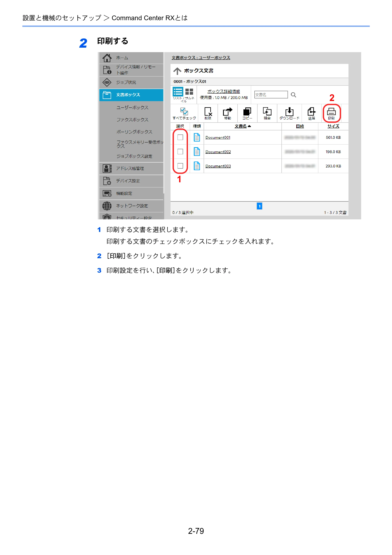Image resolution: width=392 pixels, height=555 pixels.
Task: Click the 293.0 KB size cell
Action: (x=333, y=166)
